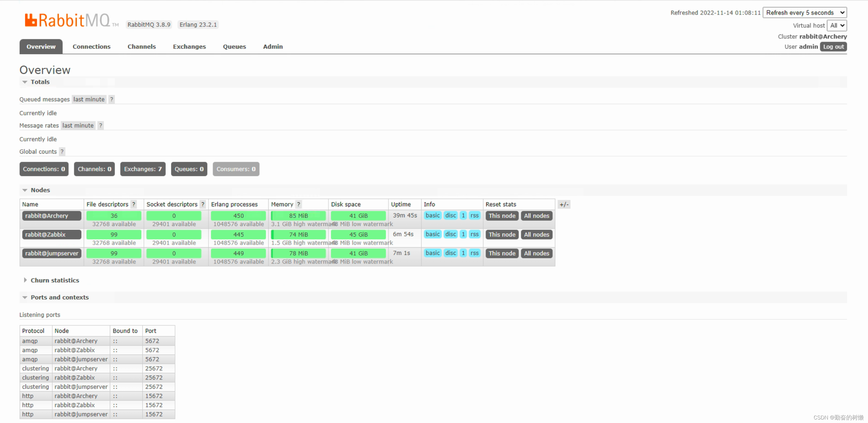Click the disc tag for rabbit@jumpserver
The width and height of the screenshot is (868, 423).
point(451,253)
